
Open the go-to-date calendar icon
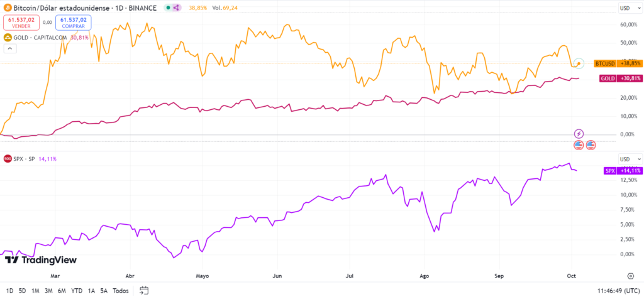(x=144, y=291)
